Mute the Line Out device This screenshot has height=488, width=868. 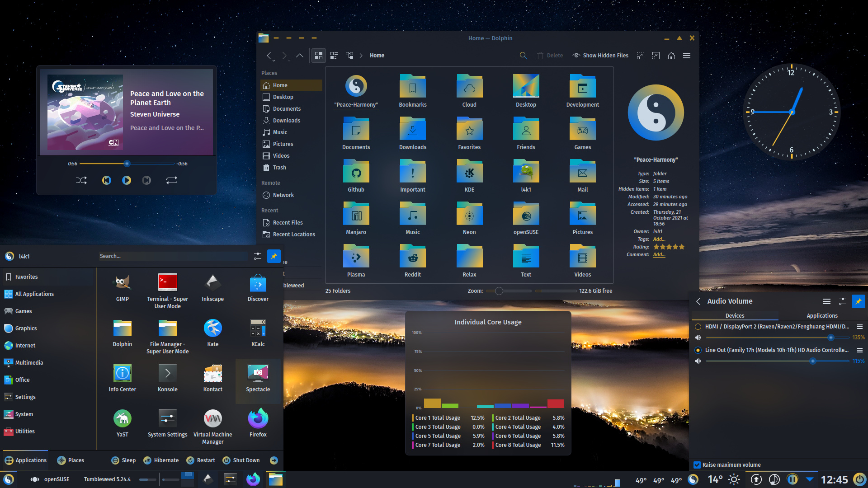click(x=698, y=361)
